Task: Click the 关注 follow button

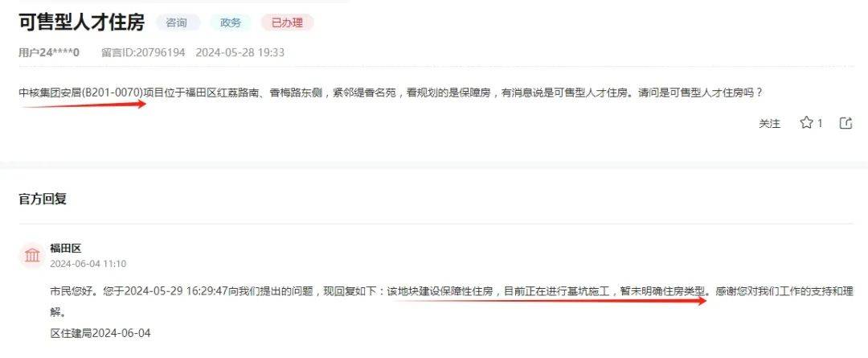Action: pyautogui.click(x=769, y=124)
